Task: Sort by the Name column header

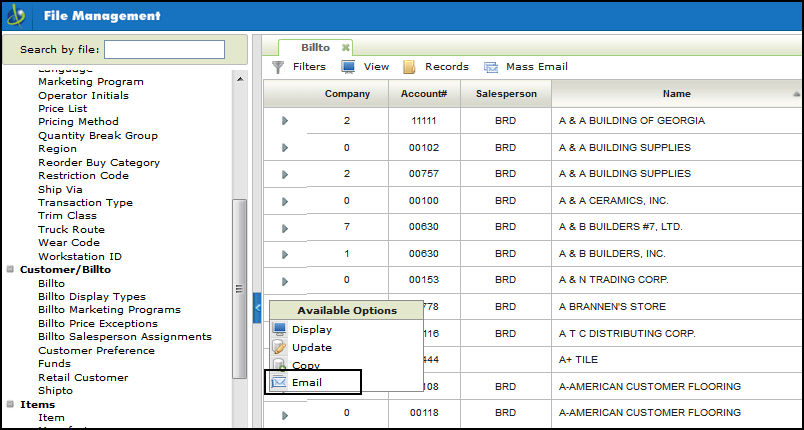Action: point(676,94)
